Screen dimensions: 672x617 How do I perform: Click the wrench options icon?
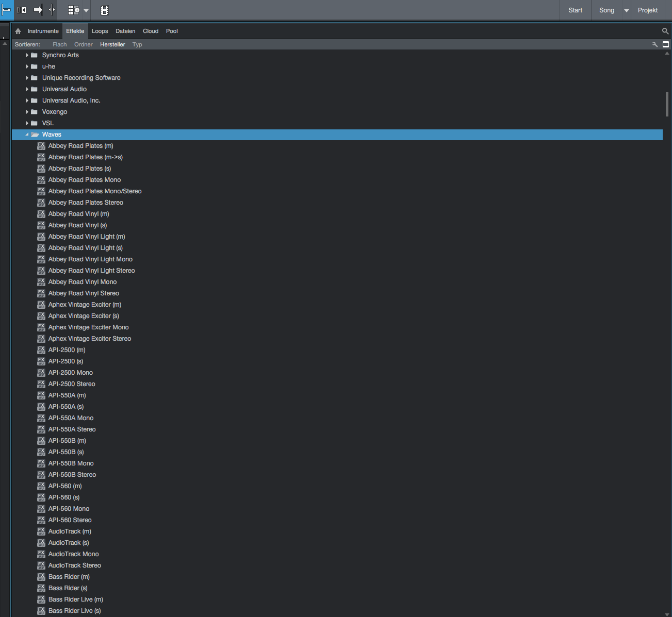(x=655, y=45)
